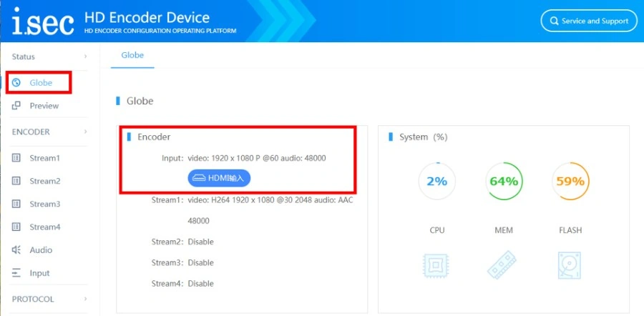Expand the PROTOCOL section chevron
The width and height of the screenshot is (644, 316).
(x=85, y=299)
